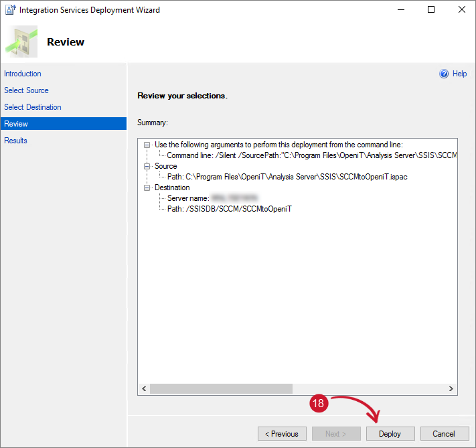Cancel the deployment wizard

pyautogui.click(x=445, y=433)
